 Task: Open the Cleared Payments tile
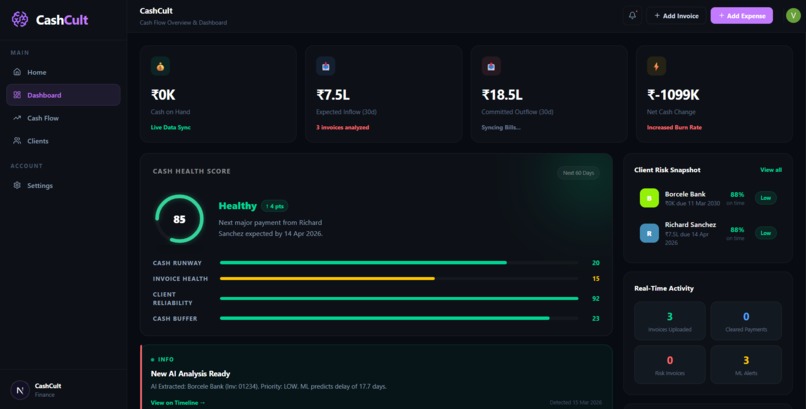746,321
